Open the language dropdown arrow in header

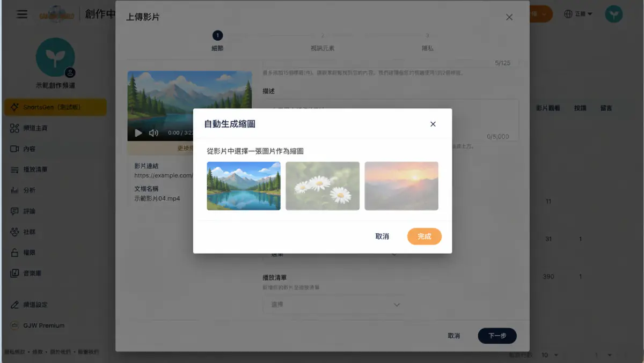590,14
